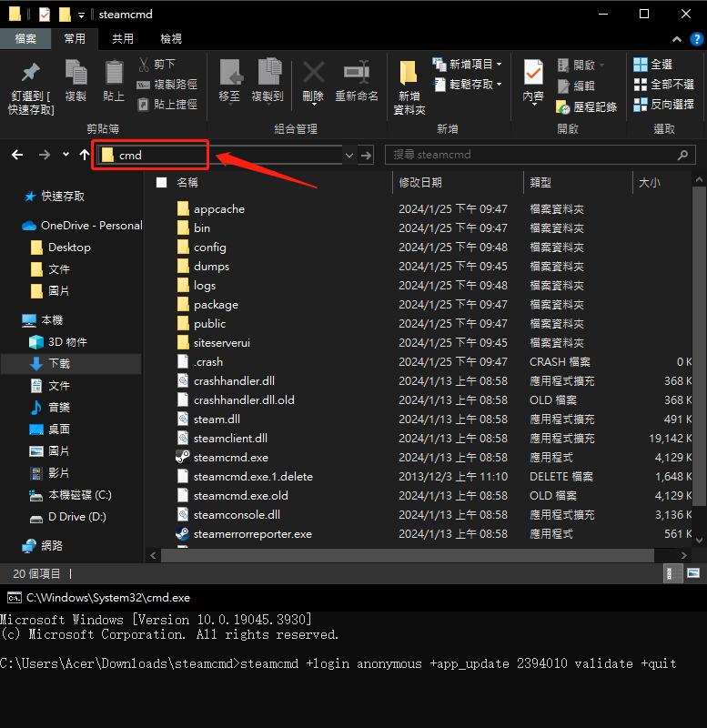This screenshot has height=728, width=707.
Task: Click the search magnifier icon
Action: pos(682,155)
